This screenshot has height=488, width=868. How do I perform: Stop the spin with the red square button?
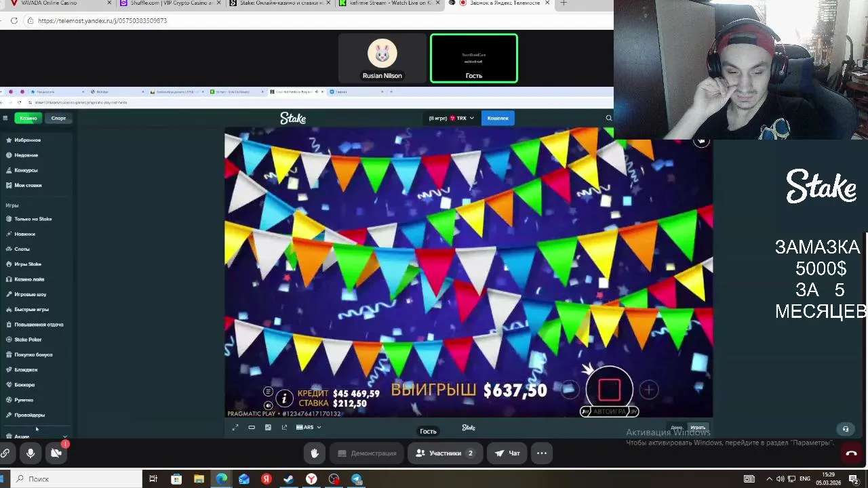tap(609, 389)
